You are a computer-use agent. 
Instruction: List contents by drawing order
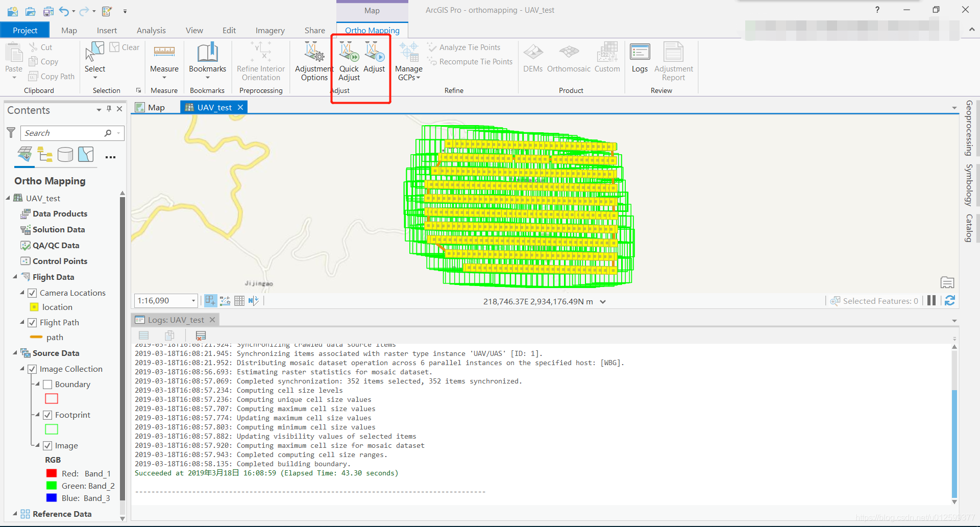click(24, 154)
